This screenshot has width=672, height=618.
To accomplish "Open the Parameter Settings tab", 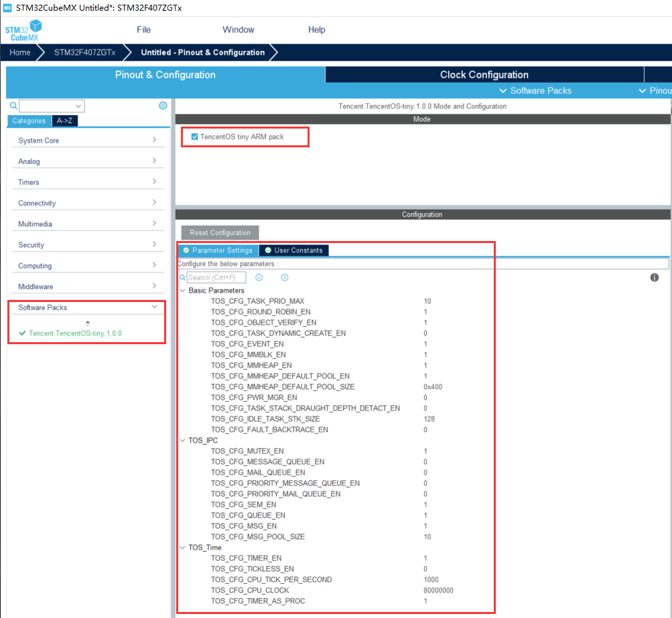I will (x=218, y=250).
